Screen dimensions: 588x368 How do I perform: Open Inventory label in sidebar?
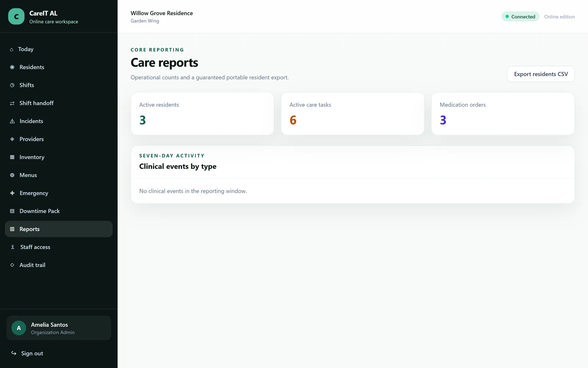[32, 158]
